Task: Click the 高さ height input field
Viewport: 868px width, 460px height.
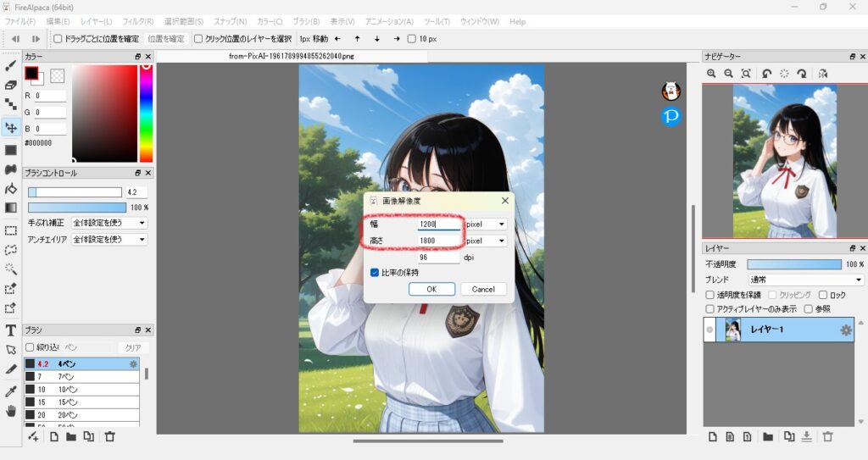Action: click(439, 241)
